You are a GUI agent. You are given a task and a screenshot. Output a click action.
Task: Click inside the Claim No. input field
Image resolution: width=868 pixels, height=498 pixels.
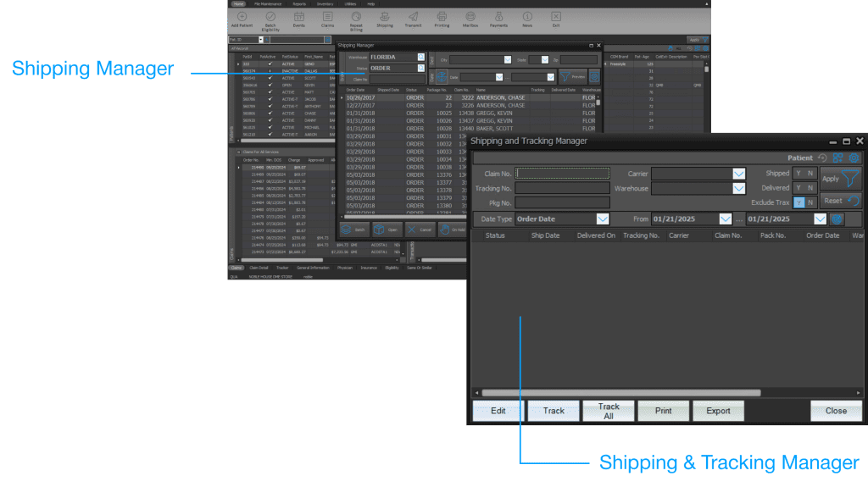point(560,173)
